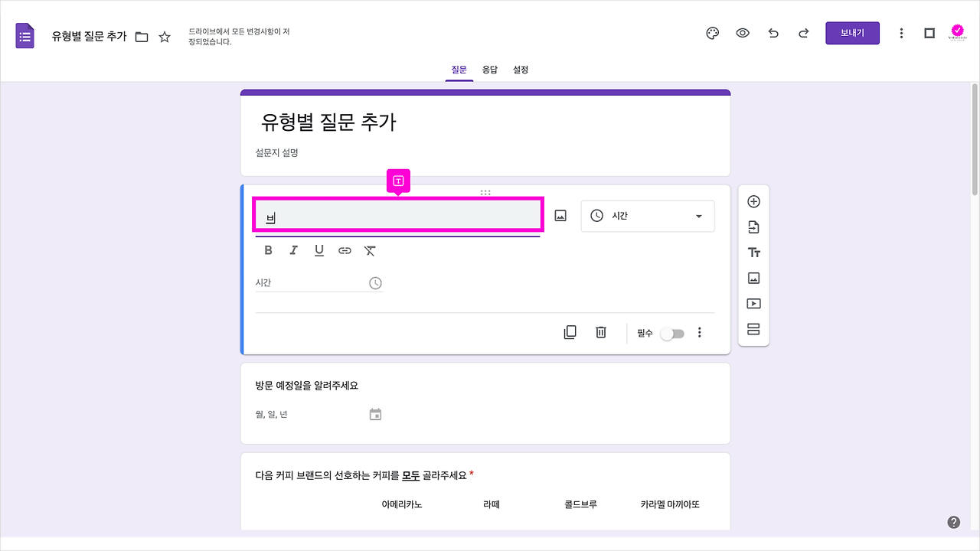Add a new section using the bottom sidebar icon
Image resolution: width=980 pixels, height=551 pixels.
click(753, 328)
